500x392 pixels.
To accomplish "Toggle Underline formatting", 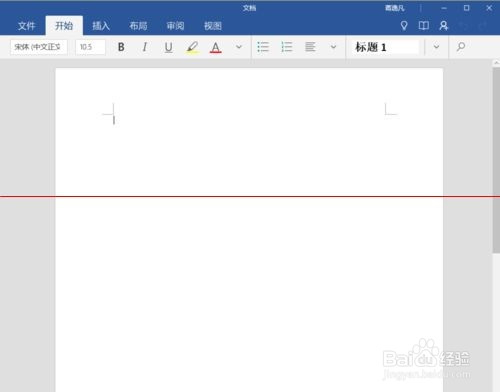I will [x=169, y=47].
